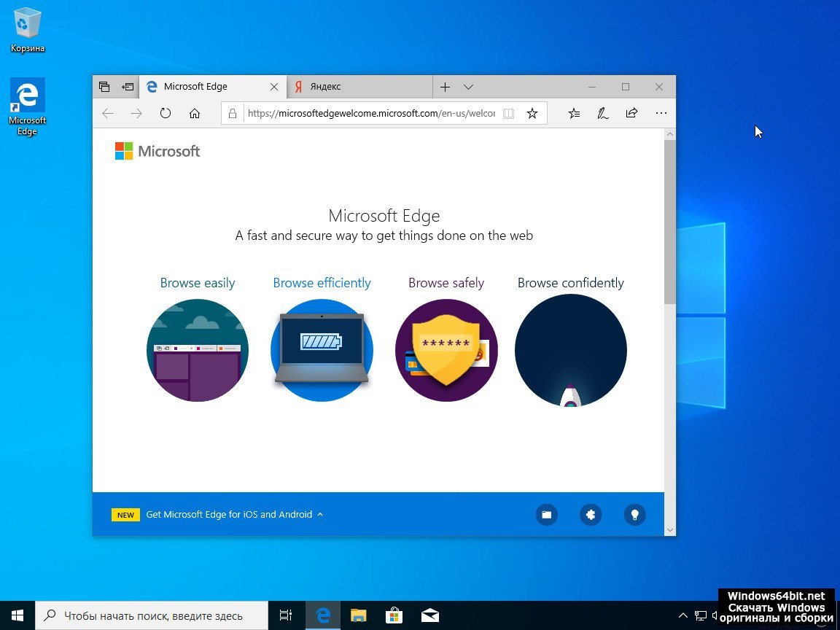
Task: Toggle Reading view book icon
Action: (508, 113)
